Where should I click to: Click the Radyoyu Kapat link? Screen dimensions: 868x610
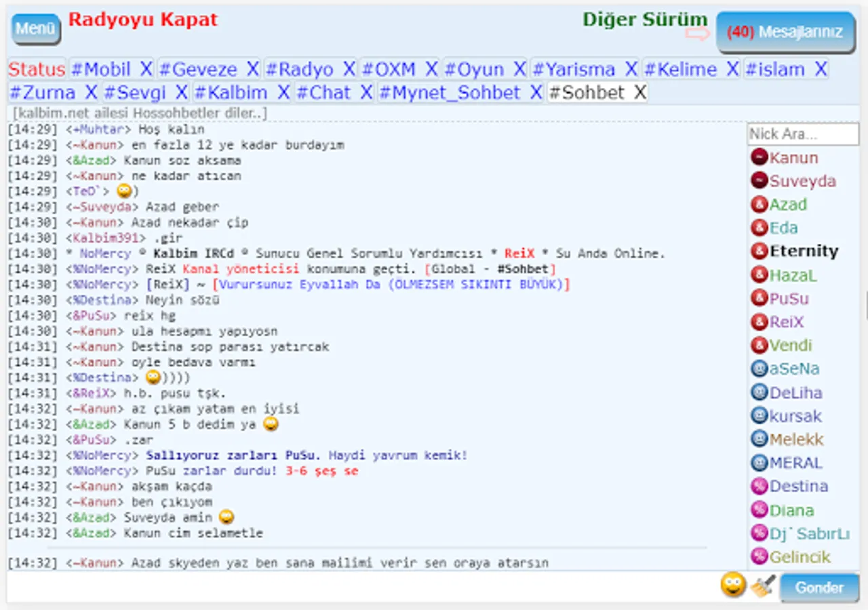(143, 19)
